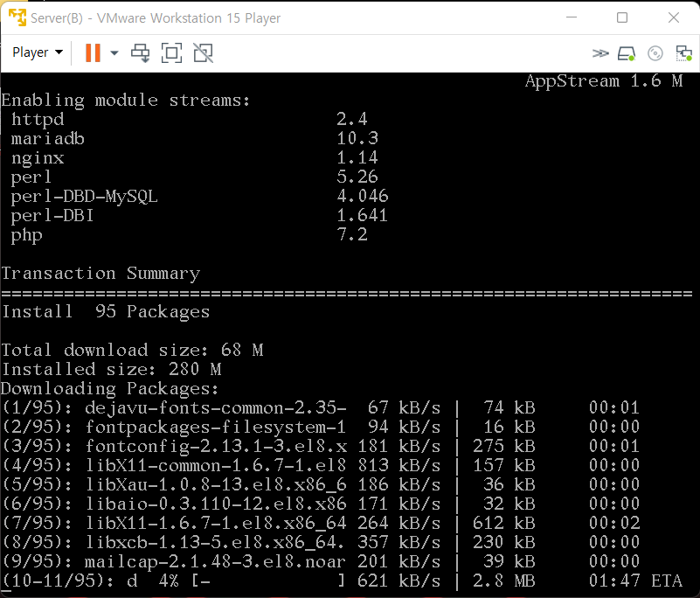Pause the virtual machine
The height and width of the screenshot is (598, 700).
click(93, 52)
